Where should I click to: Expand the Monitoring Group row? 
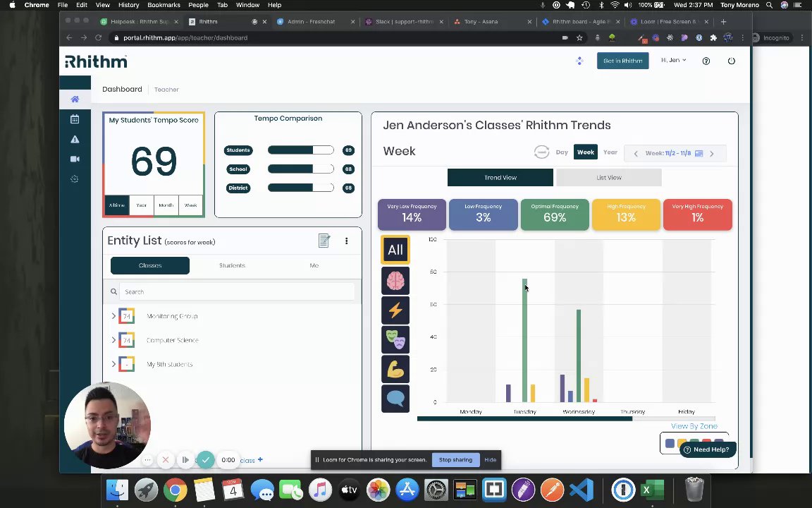pyautogui.click(x=114, y=315)
